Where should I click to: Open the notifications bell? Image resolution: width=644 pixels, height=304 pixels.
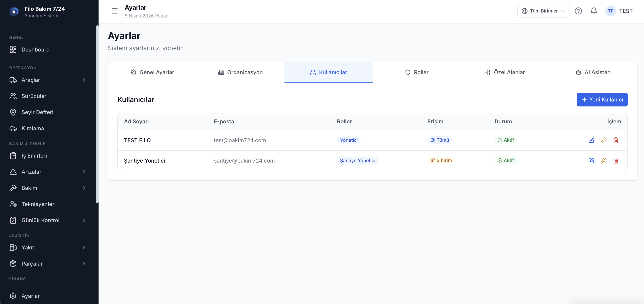click(594, 11)
